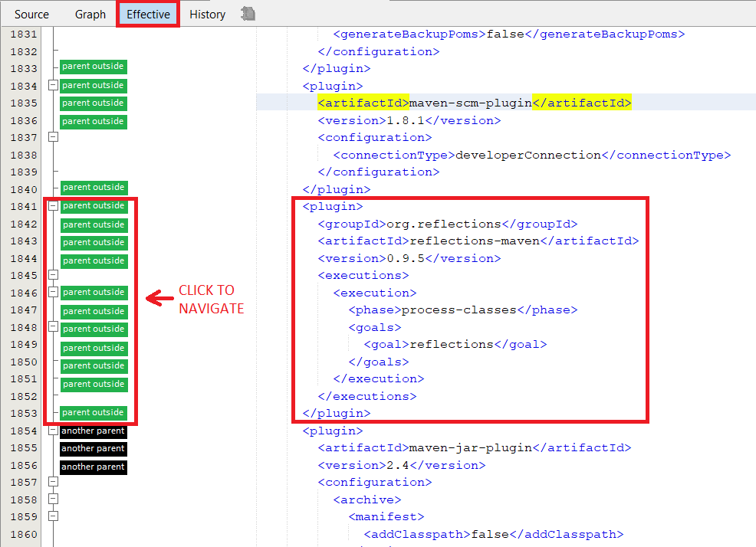Click line number 1839 in the gutter
Screen dimensions: 756x547
coord(24,172)
